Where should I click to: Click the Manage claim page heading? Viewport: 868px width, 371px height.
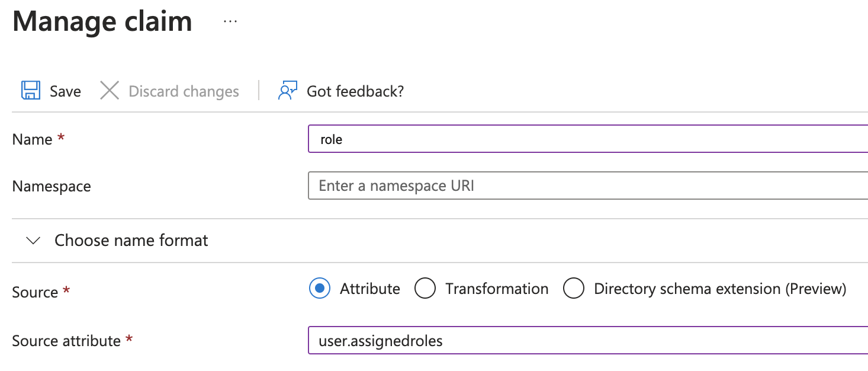coord(101,21)
